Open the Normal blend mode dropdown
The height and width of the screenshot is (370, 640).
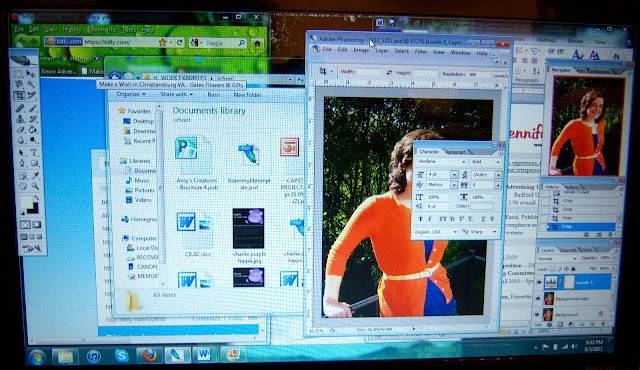pyautogui.click(x=557, y=259)
